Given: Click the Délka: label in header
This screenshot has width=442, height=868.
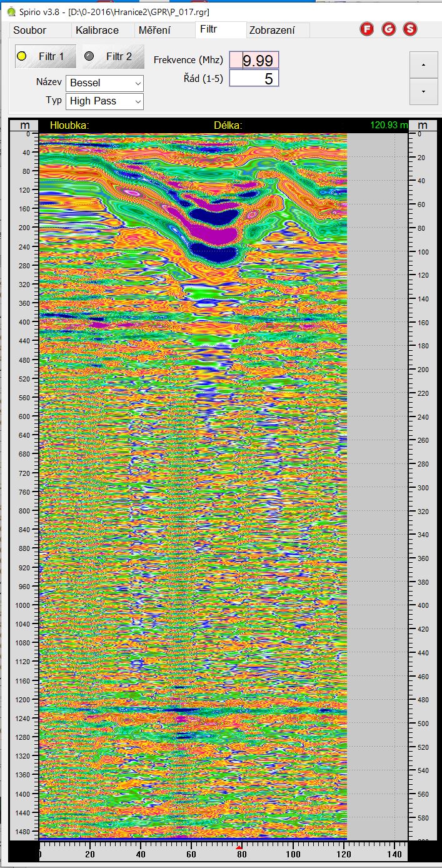Looking at the screenshot, I should (228, 125).
